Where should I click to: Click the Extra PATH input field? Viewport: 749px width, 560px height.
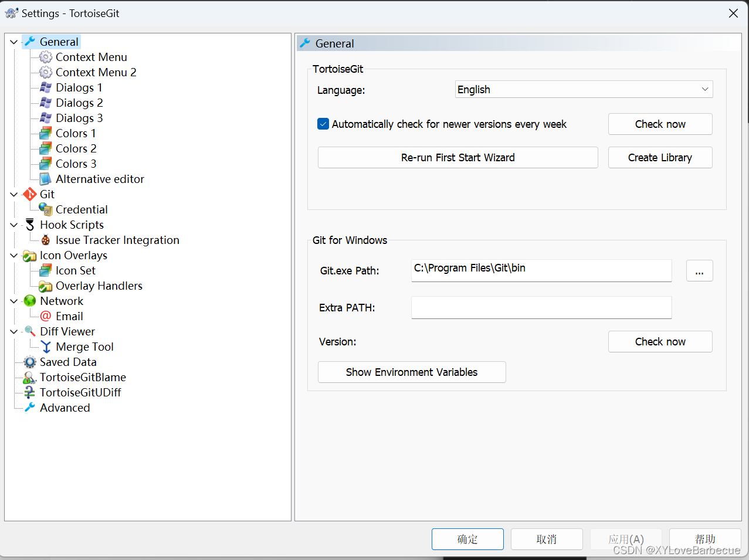[x=541, y=307]
